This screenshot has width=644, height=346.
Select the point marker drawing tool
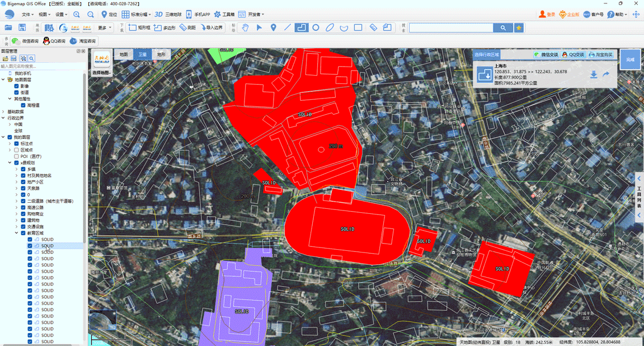point(273,27)
